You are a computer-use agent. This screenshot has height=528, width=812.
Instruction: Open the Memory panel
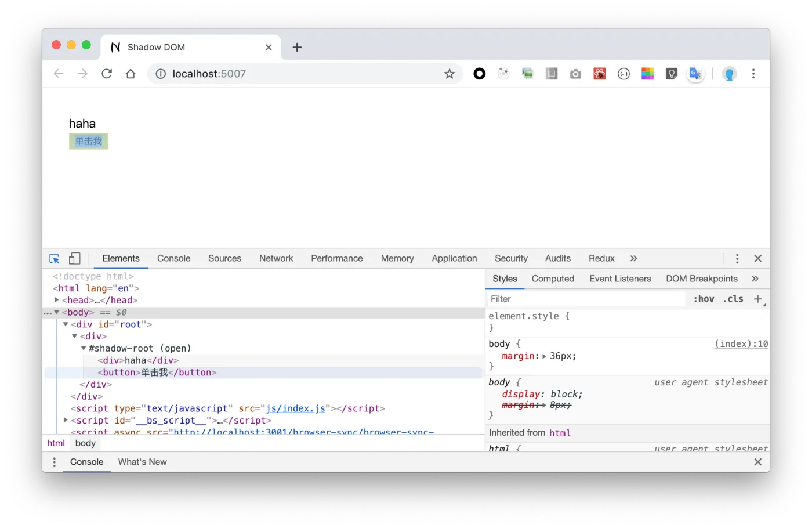397,259
